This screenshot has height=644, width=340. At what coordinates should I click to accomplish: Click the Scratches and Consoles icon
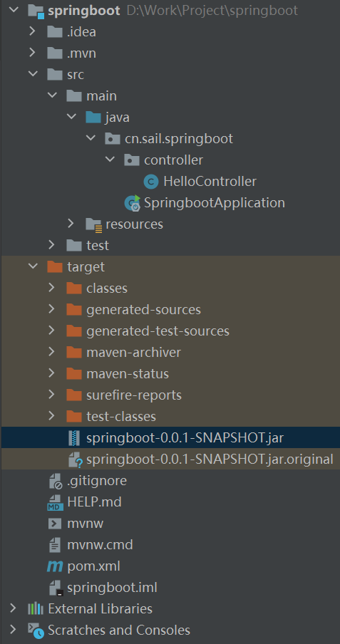[36, 630]
